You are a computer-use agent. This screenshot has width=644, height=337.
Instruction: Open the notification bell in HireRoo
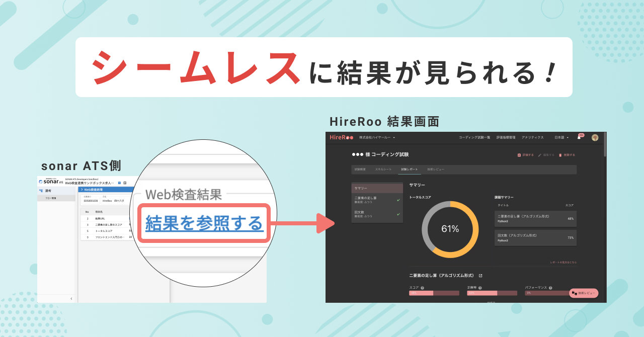click(579, 138)
